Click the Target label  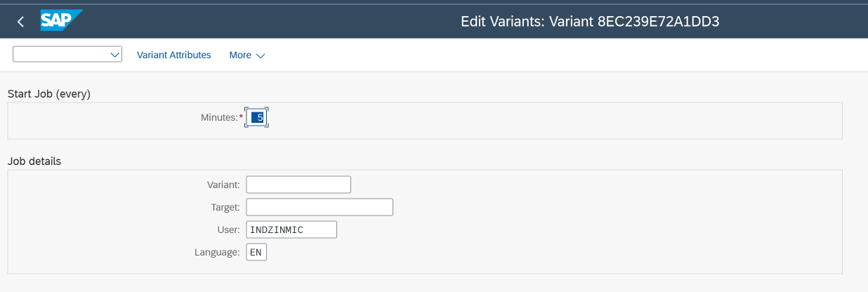click(x=225, y=207)
